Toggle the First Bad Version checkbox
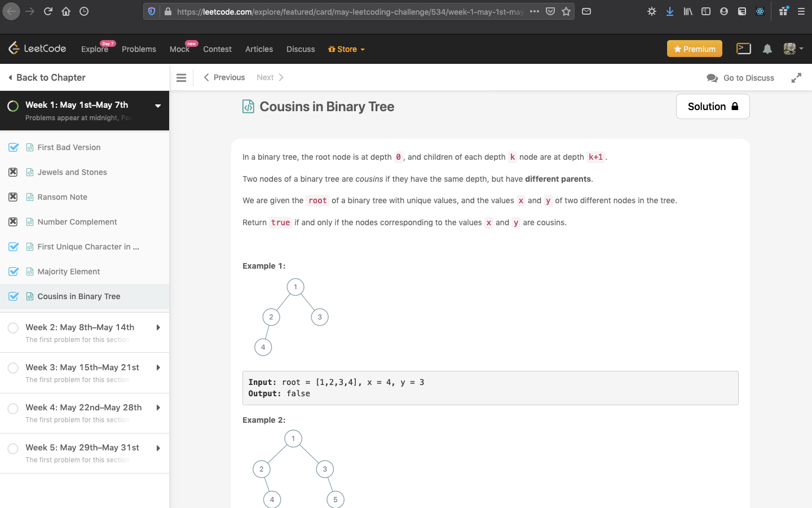The image size is (812, 508). [14, 147]
